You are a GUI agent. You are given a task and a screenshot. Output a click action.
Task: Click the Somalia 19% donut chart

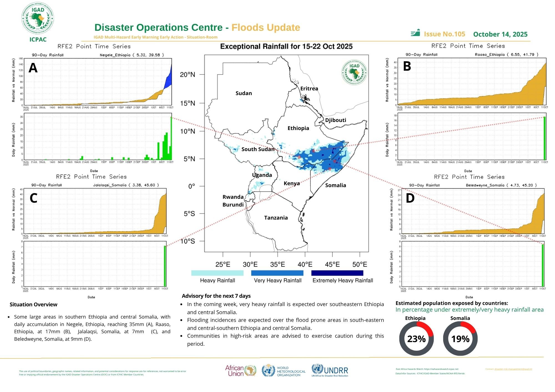pyautogui.click(x=460, y=339)
